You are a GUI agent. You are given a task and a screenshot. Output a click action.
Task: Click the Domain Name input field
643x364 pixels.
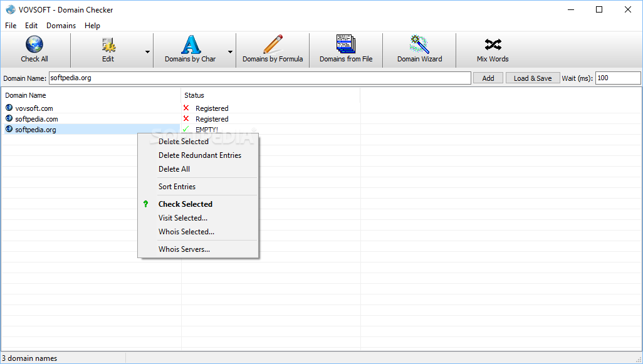click(260, 78)
